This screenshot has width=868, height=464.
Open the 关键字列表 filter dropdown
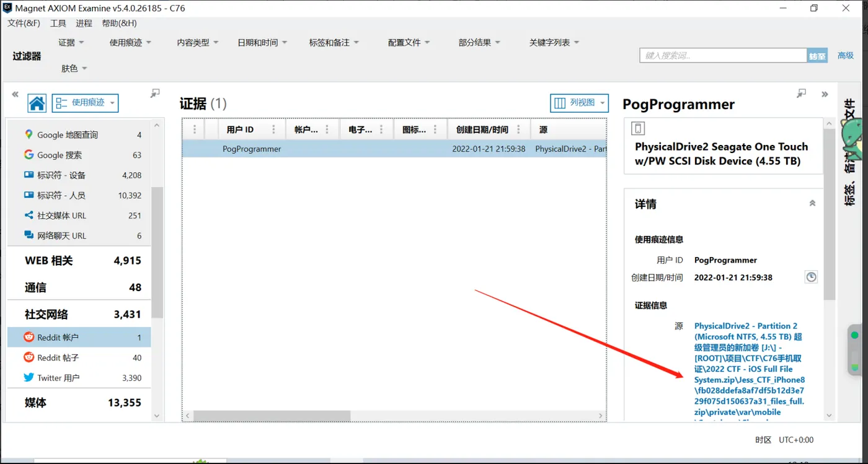coord(554,43)
